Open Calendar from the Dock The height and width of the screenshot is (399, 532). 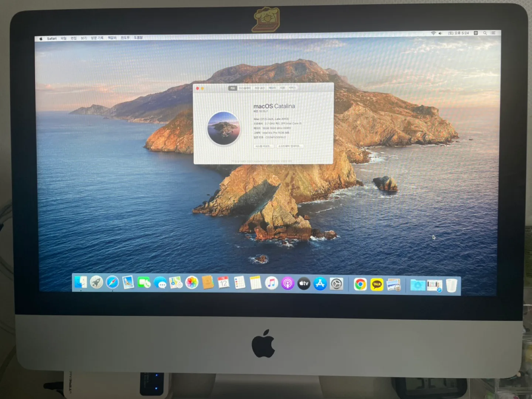click(x=224, y=283)
